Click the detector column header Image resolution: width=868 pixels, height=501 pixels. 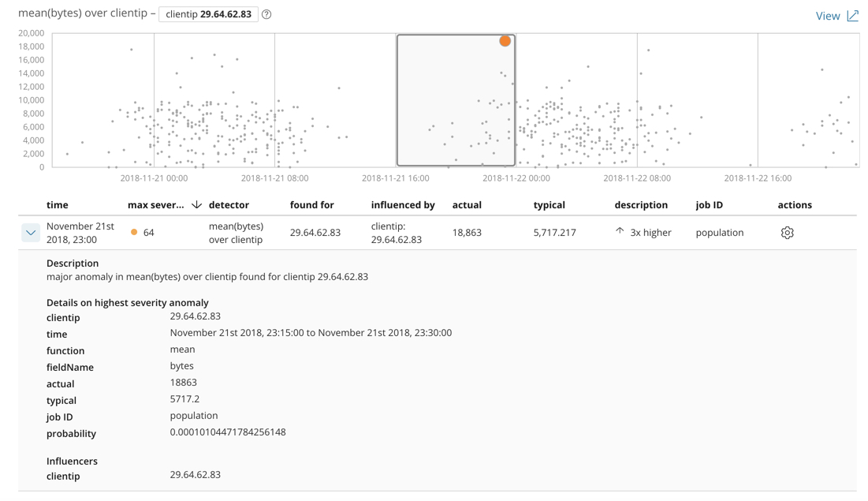(x=229, y=204)
